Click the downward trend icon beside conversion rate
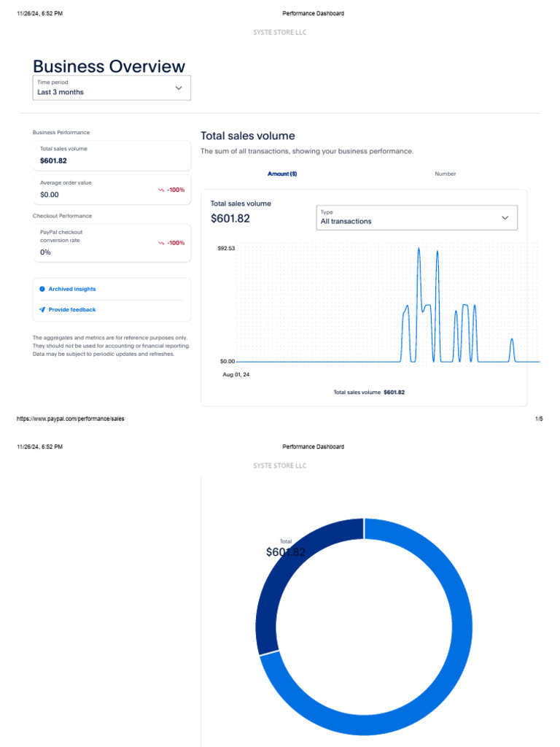This screenshot has height=747, width=560. pos(161,243)
